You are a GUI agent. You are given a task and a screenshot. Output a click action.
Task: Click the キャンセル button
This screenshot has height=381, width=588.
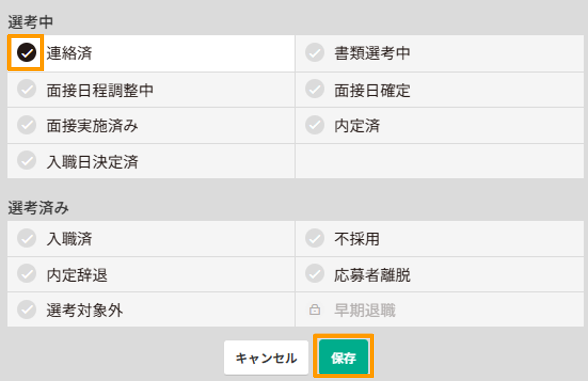pyautogui.click(x=266, y=358)
